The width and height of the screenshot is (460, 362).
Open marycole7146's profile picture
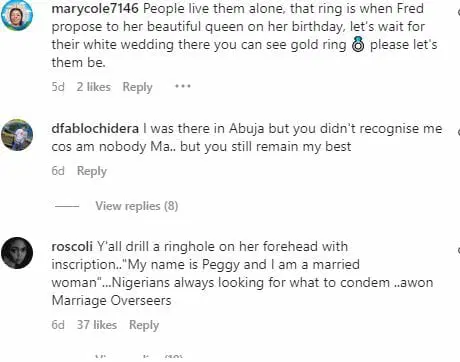[17, 15]
